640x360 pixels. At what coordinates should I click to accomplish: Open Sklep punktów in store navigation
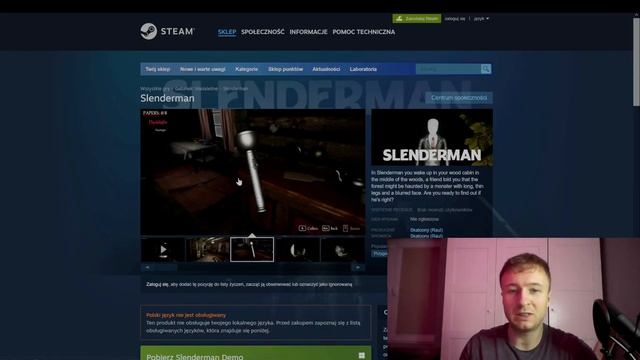[x=285, y=69]
